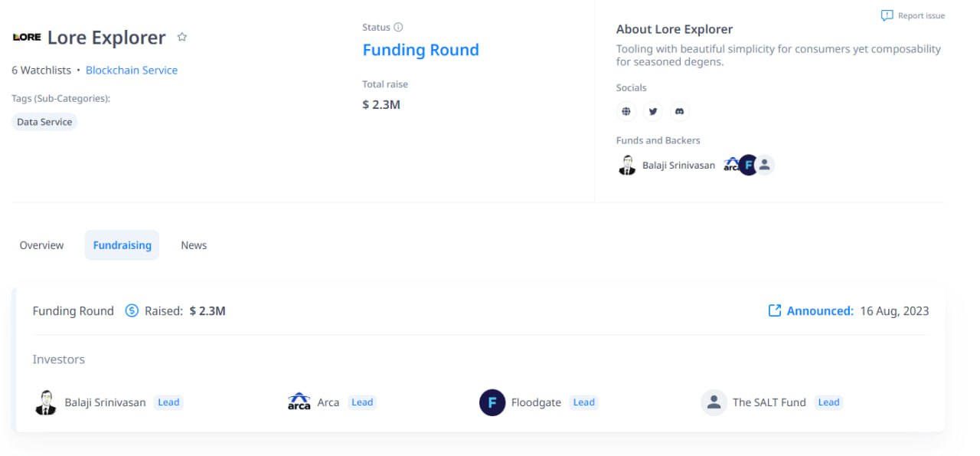980x456 pixels.
Task: Open Balaji Srinivasan in the Investors list
Action: click(105, 402)
